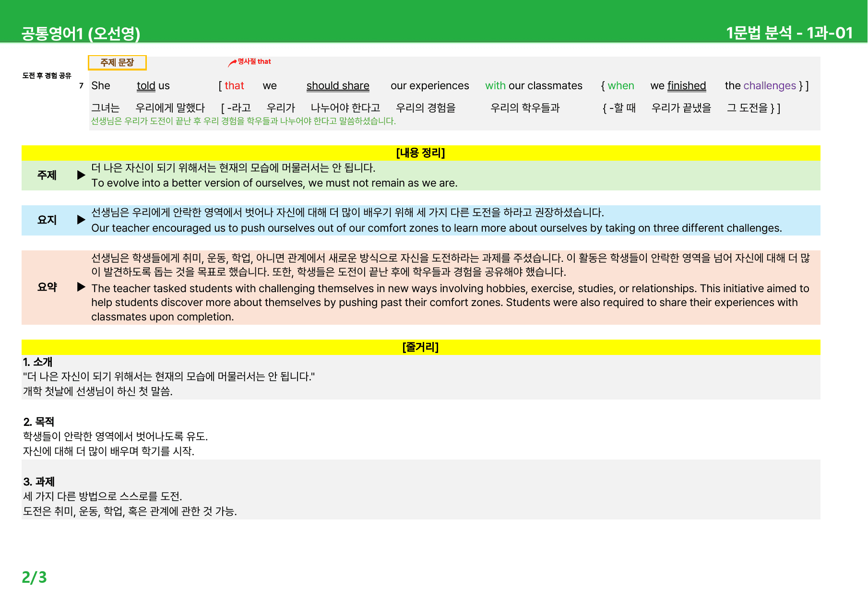This screenshot has width=868, height=613.
Task: Click the black triangle arrow beside 요지
Action: (81, 220)
